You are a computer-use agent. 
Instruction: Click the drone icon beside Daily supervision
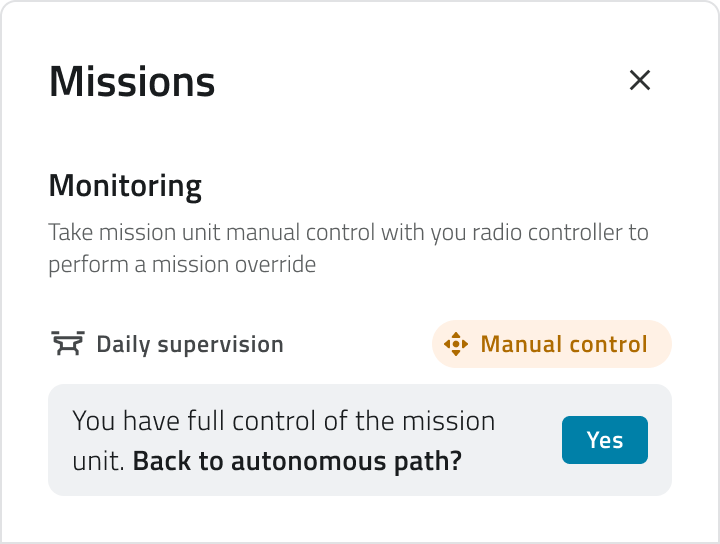[x=67, y=345]
